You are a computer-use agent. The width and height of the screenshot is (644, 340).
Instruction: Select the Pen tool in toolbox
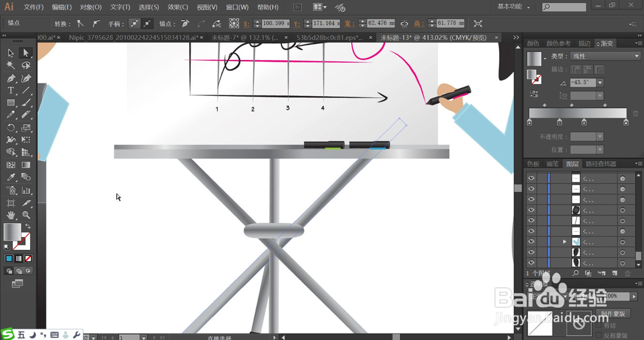click(11, 78)
